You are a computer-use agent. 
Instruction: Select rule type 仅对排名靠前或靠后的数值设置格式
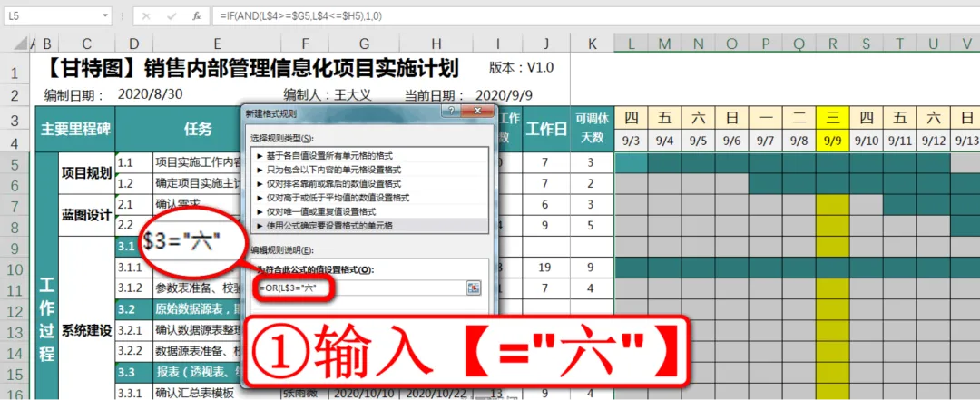click(x=368, y=183)
